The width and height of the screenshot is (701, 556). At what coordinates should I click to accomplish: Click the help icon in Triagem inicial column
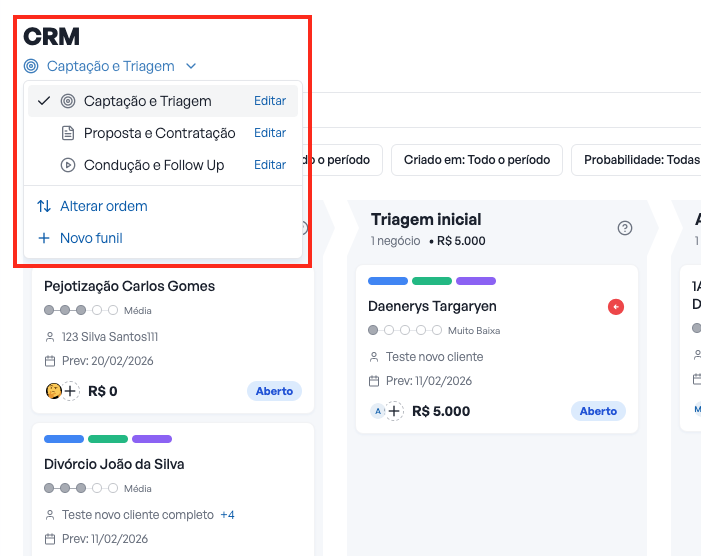tap(625, 228)
